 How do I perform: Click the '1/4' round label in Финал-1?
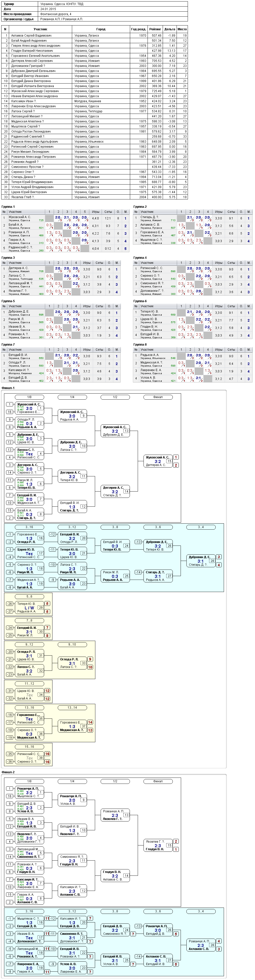point(72,397)
